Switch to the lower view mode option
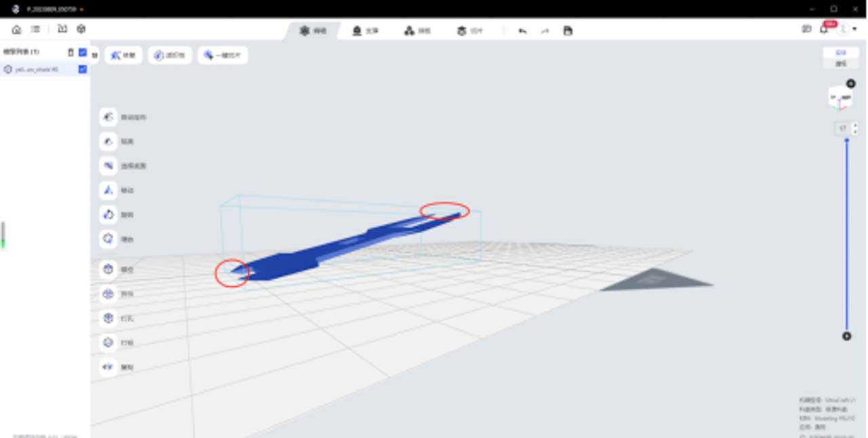This screenshot has width=868, height=438. pos(841,63)
